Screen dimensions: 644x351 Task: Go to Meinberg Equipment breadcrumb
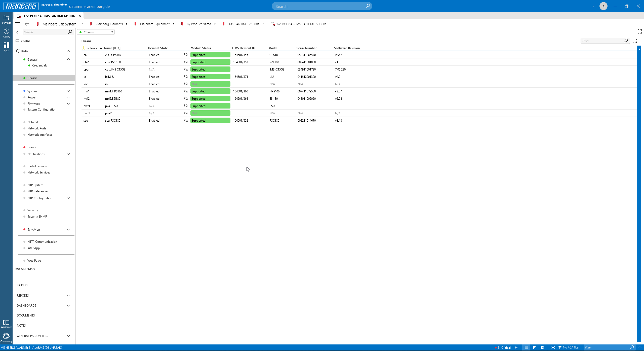155,24
